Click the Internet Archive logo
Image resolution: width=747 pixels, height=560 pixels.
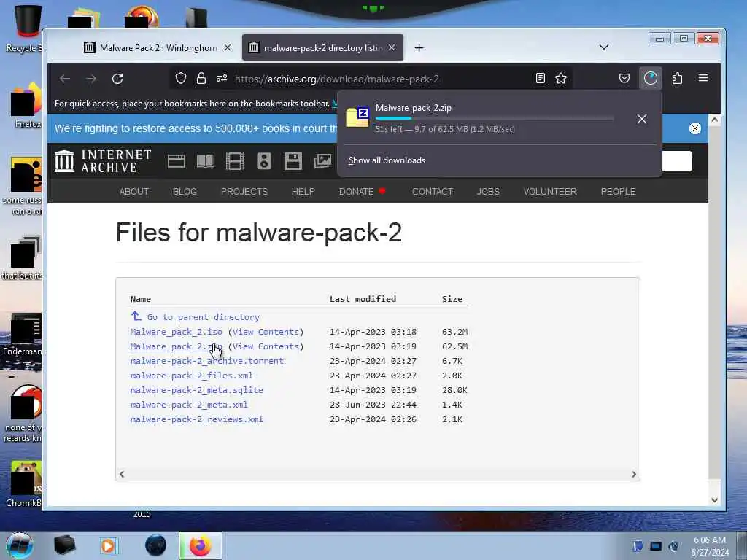pyautogui.click(x=103, y=161)
